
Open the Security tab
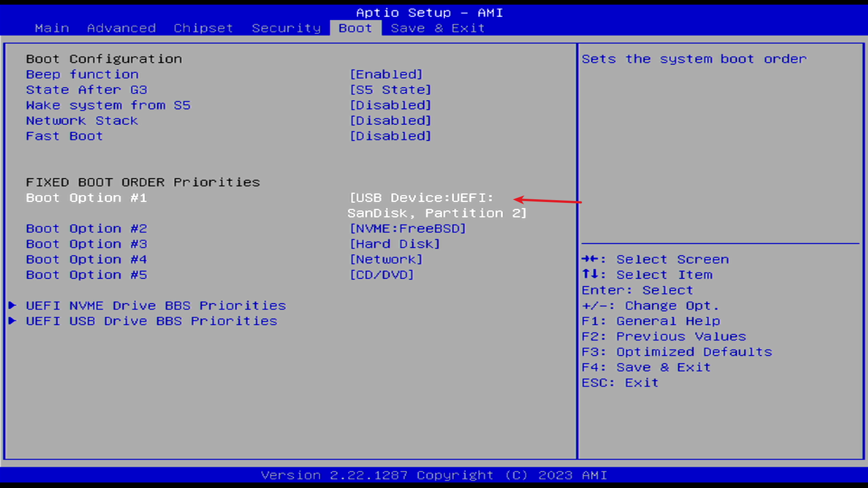pyautogui.click(x=286, y=28)
